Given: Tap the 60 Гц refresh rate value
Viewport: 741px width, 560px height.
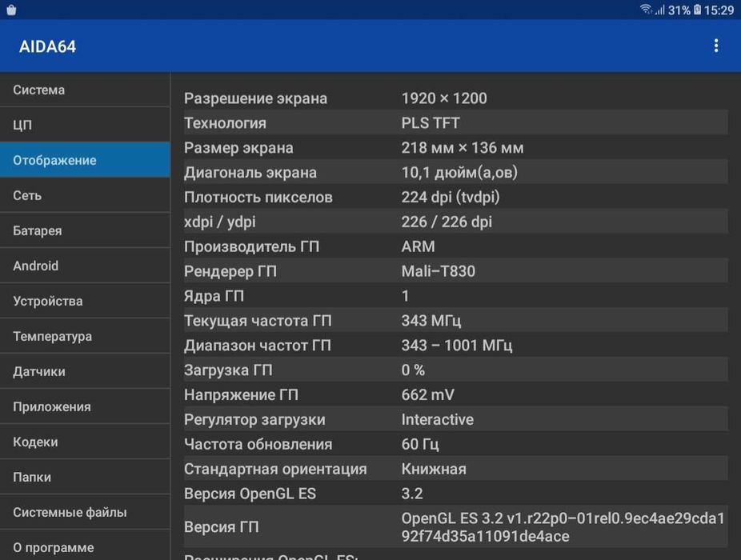Looking at the screenshot, I should click(x=419, y=444).
